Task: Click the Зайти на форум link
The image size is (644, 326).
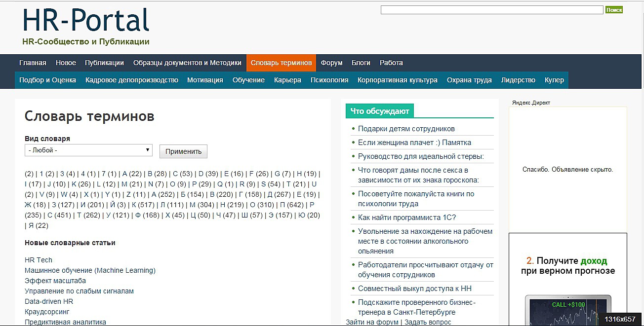Action: coord(372,322)
